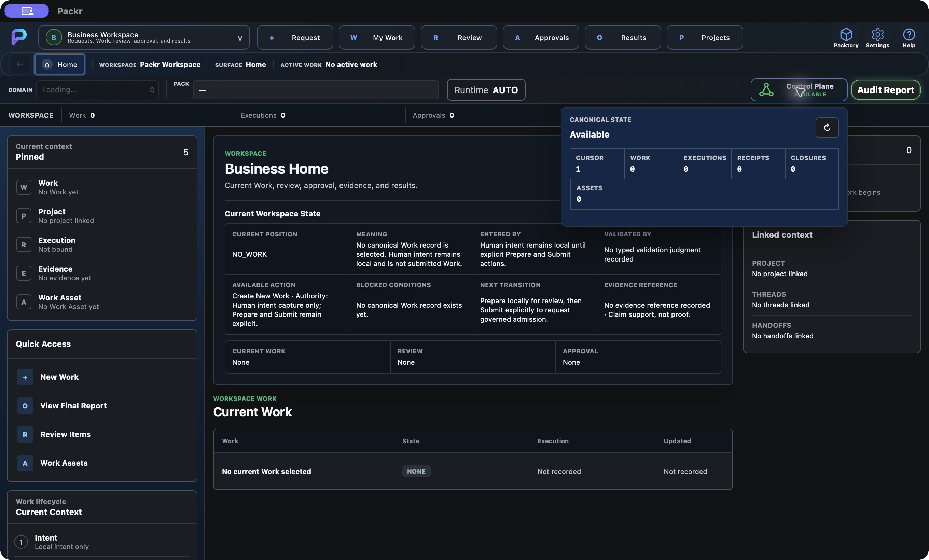Switch to Projects tab
The image size is (929, 560).
(x=705, y=37)
